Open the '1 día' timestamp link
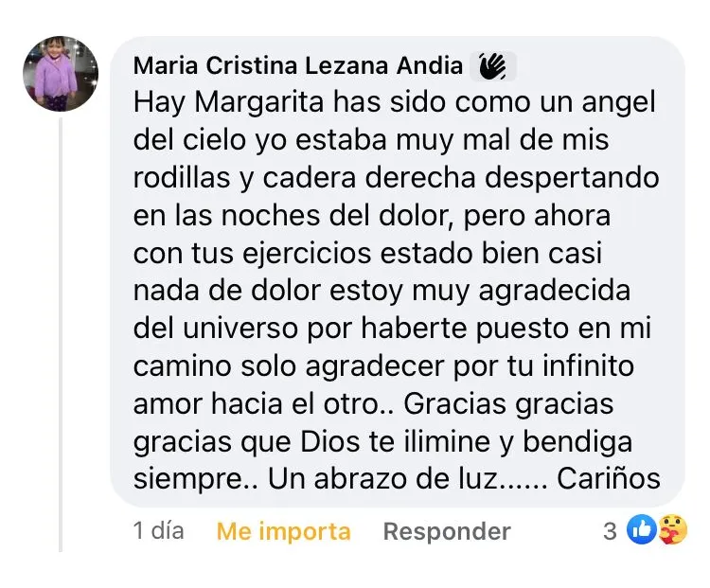 (158, 530)
